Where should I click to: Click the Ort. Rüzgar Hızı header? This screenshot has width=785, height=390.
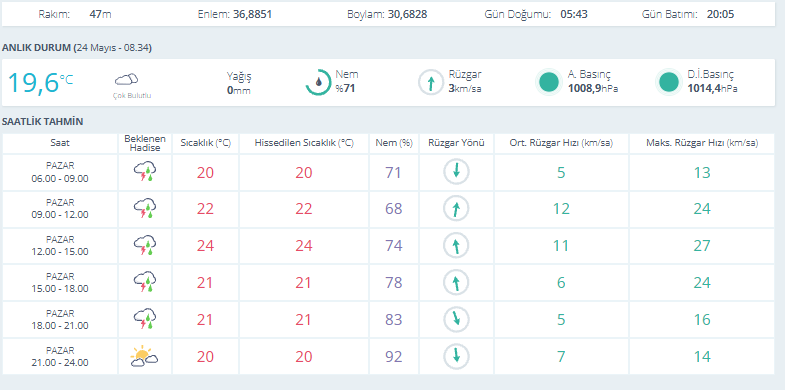561,143
